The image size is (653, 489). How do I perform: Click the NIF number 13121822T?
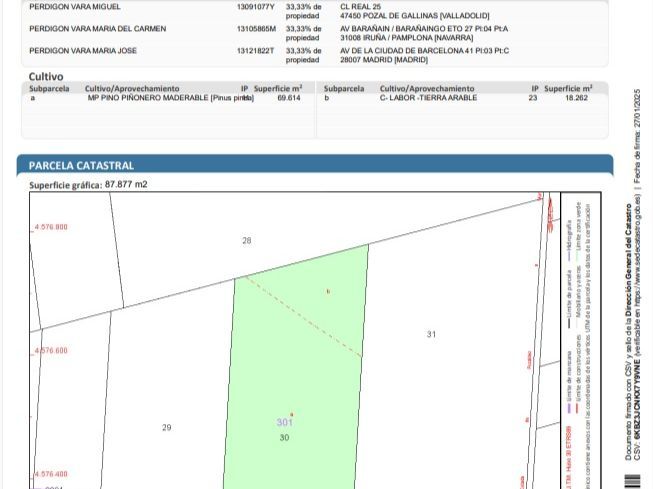pyautogui.click(x=256, y=50)
